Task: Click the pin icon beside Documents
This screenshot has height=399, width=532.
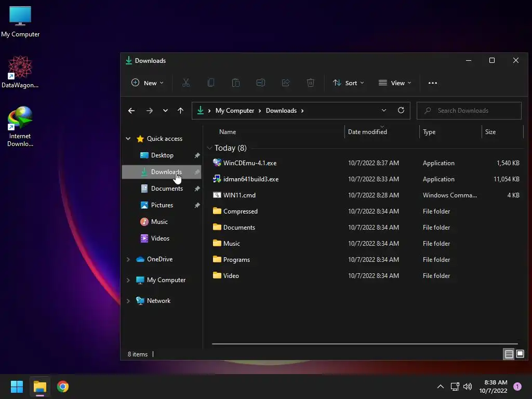Action: coord(197,188)
